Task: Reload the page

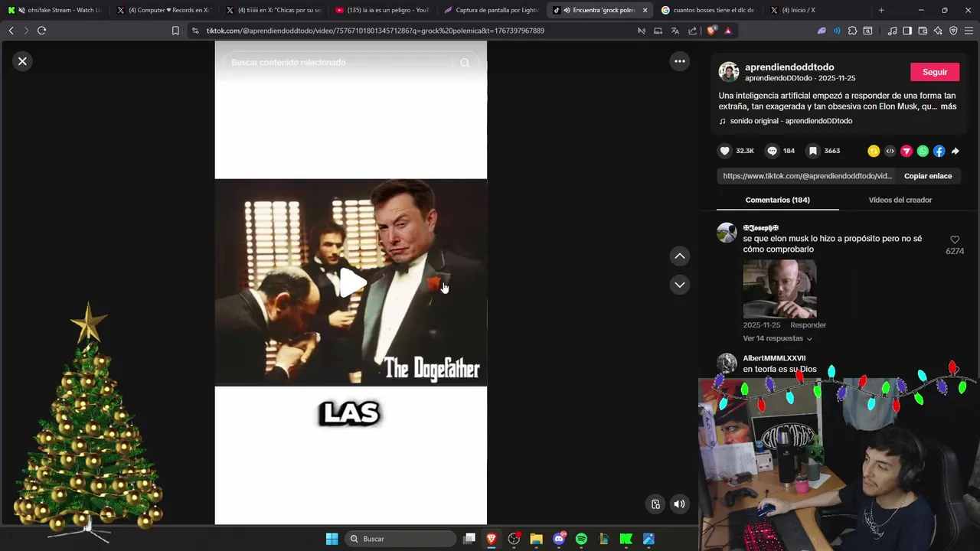Action: pos(41,31)
